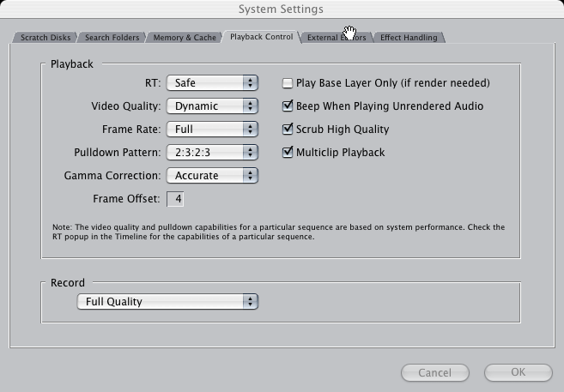Enable Play Base Layer Only checkbox
The height and width of the screenshot is (392, 564).
pos(288,83)
